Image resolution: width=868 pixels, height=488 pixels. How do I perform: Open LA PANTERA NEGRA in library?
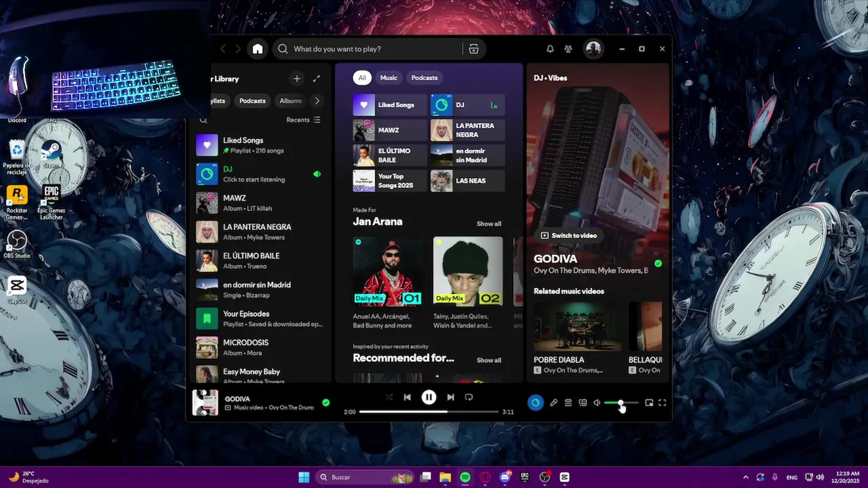coord(260,232)
